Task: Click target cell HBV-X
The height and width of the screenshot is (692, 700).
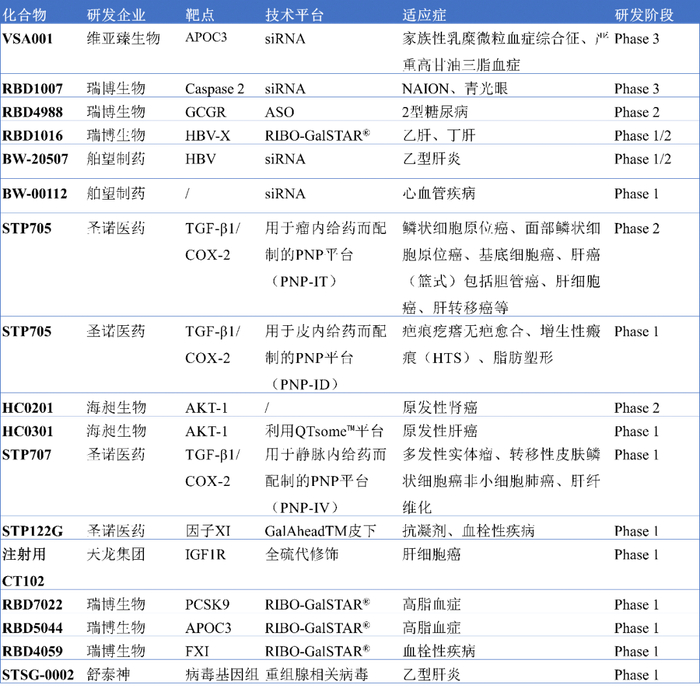Action: (208, 136)
